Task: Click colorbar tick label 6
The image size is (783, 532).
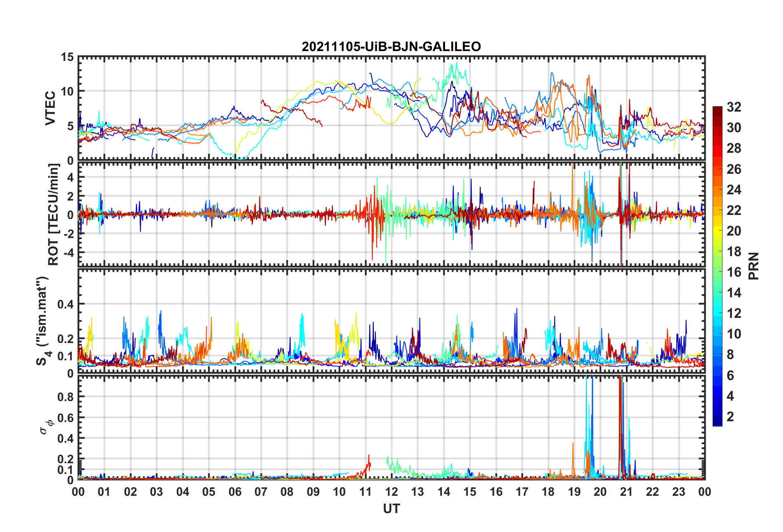Action: tap(730, 375)
